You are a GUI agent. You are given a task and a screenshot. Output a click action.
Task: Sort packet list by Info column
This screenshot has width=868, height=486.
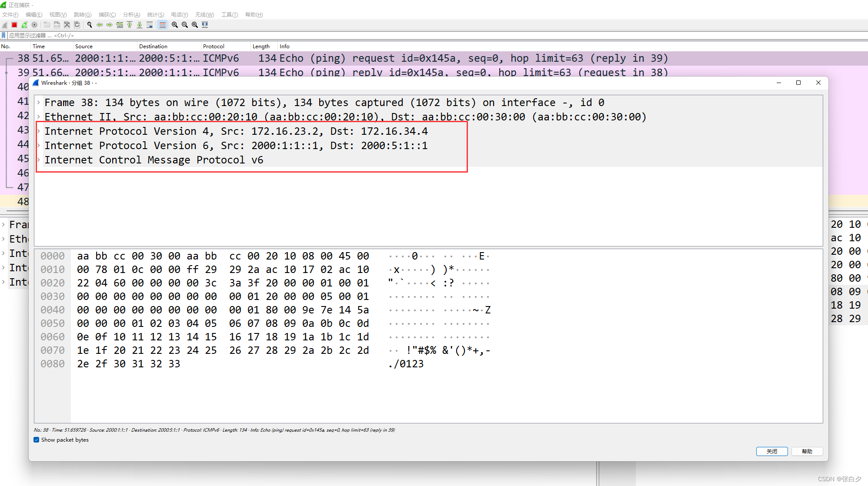pyautogui.click(x=573, y=46)
